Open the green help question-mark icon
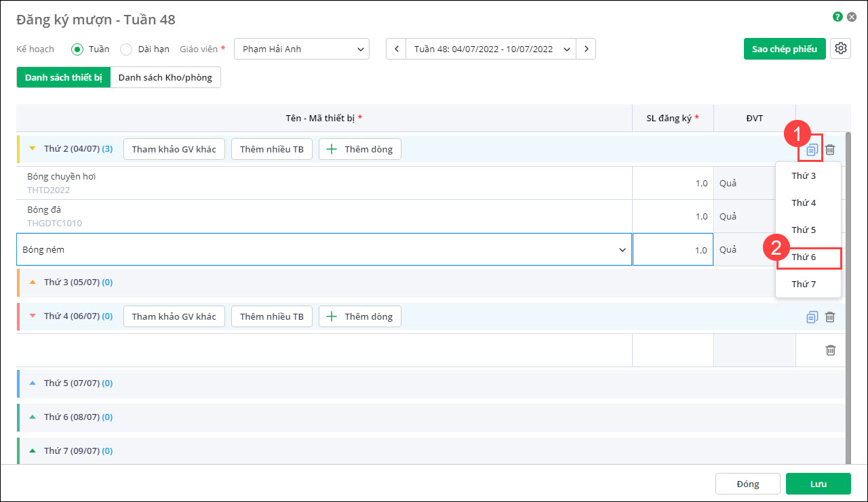This screenshot has height=502, width=868. tap(837, 17)
